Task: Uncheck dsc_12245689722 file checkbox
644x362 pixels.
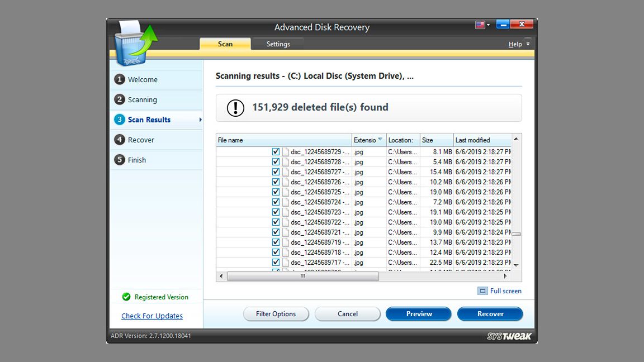Action: coord(276,222)
